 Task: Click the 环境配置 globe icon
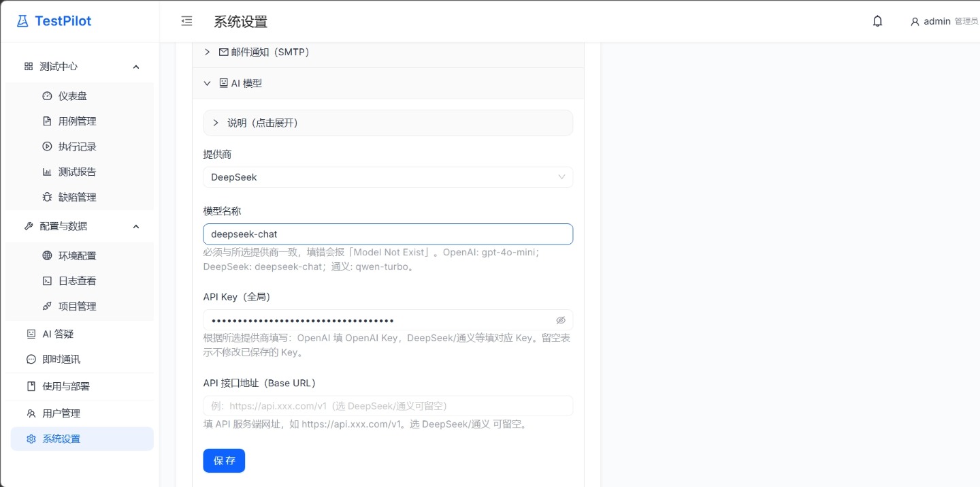tap(47, 255)
